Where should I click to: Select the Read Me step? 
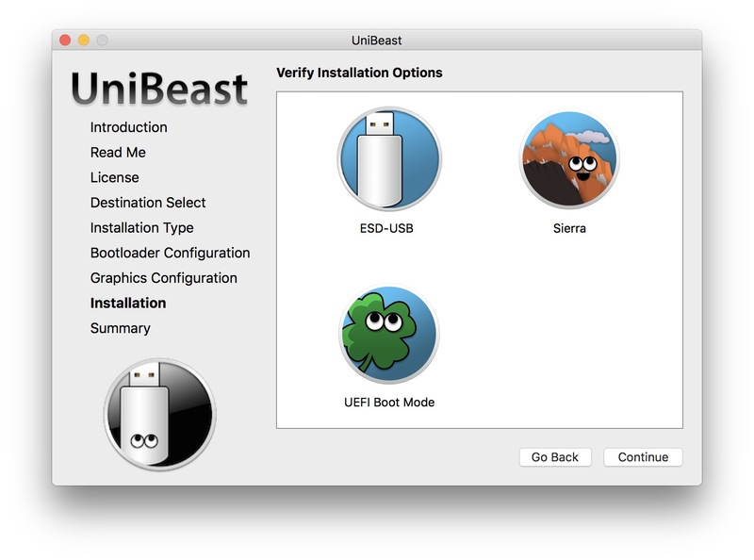(118, 152)
